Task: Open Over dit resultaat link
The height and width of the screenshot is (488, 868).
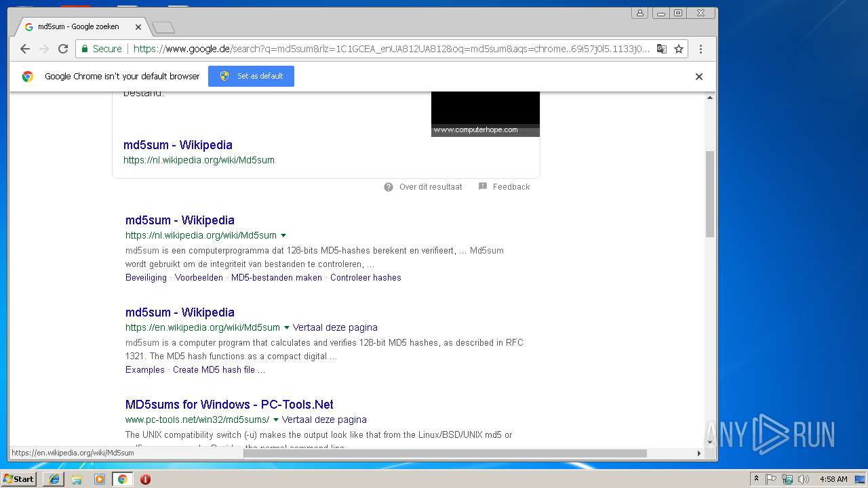Action: point(431,187)
